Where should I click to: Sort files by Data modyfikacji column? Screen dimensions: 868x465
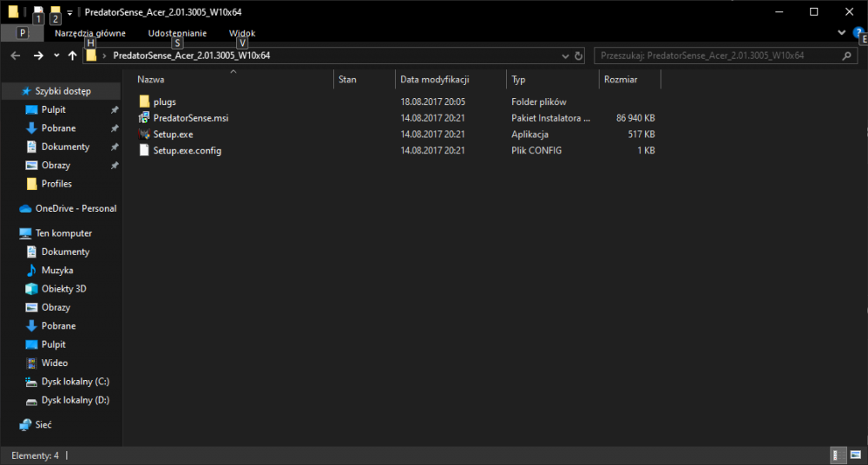point(434,80)
